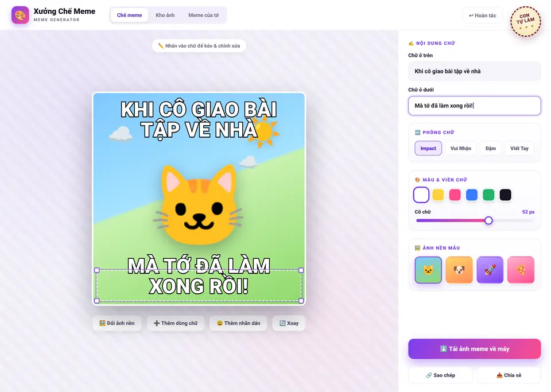
Task: Click the 'Nhấn vào chữ để kéo & chỉnh sửa' hint
Action: (x=199, y=46)
